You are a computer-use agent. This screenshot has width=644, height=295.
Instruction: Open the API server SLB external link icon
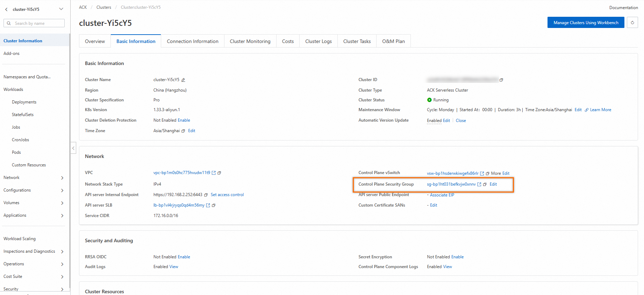208,206
